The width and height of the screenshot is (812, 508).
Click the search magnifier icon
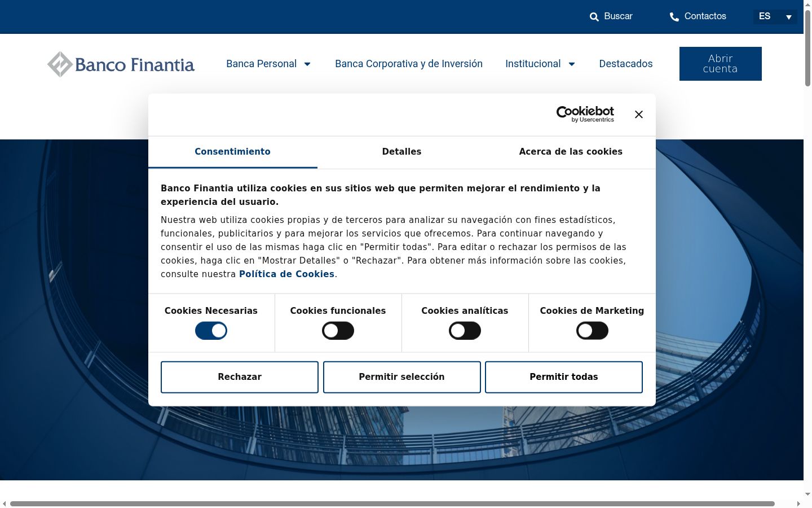tap(594, 17)
